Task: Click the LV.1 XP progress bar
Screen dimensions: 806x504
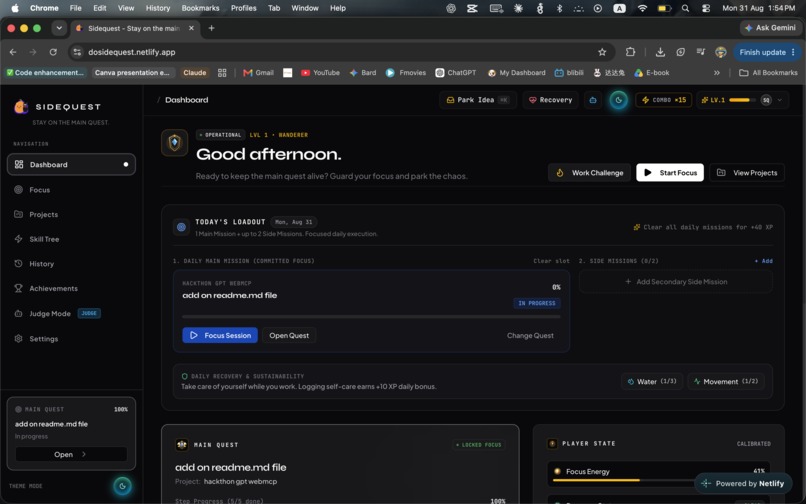Action: pyautogui.click(x=742, y=100)
